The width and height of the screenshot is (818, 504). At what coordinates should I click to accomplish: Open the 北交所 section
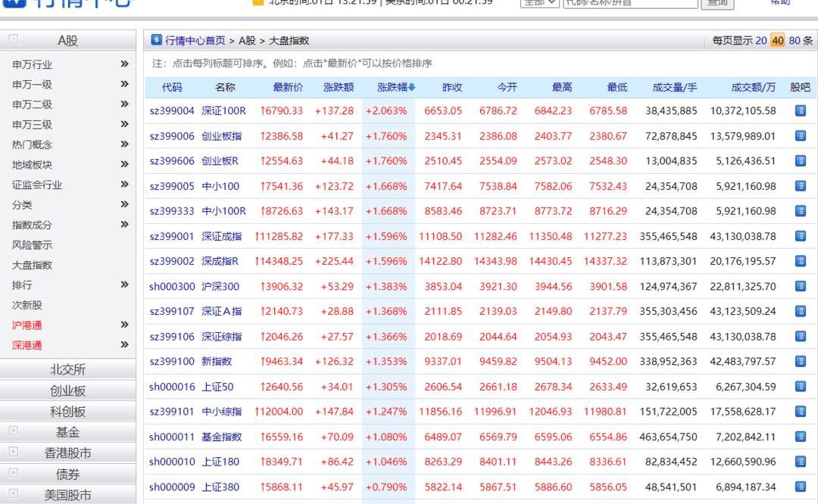(68, 369)
